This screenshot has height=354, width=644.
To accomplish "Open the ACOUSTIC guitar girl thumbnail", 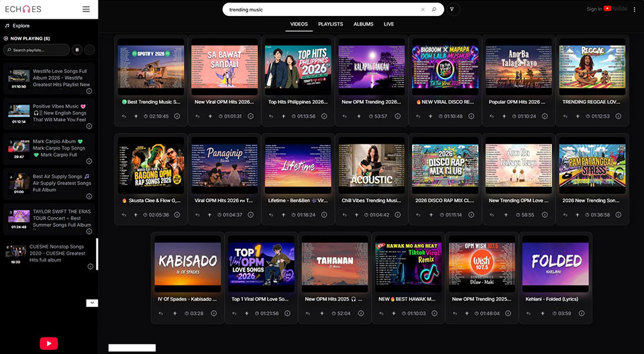I will 372,165.
